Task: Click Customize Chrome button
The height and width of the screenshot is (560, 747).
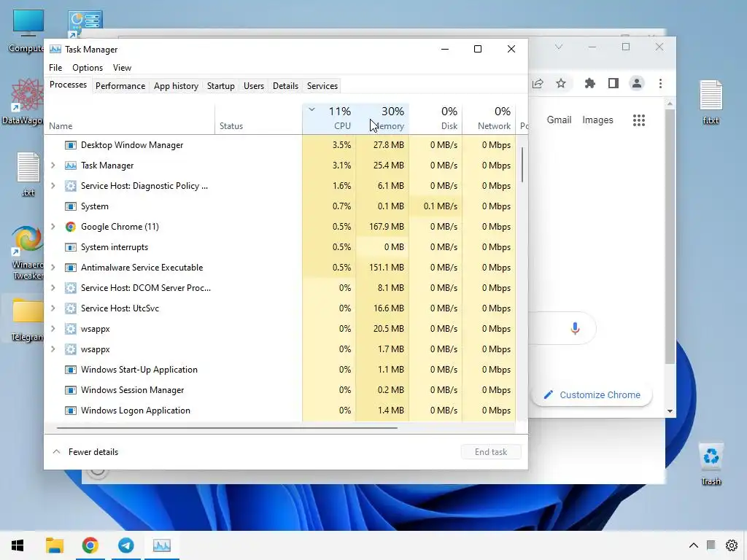Action: [x=592, y=394]
